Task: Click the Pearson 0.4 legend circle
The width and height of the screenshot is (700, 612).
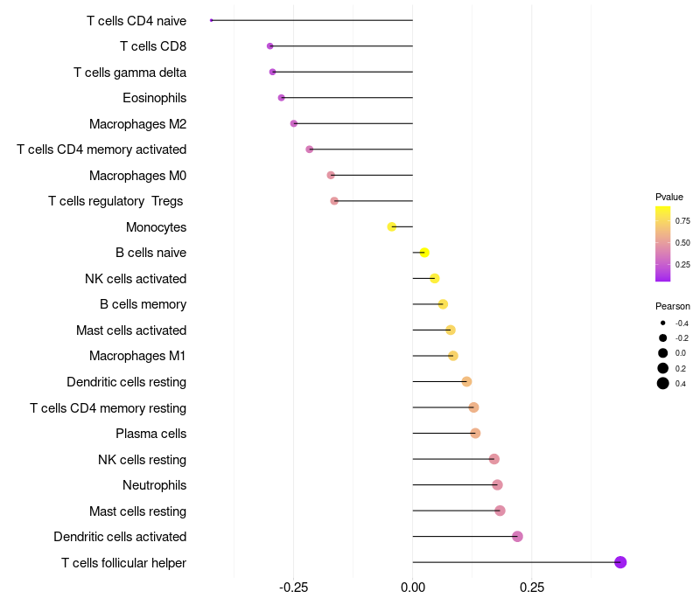Action: tap(662, 383)
